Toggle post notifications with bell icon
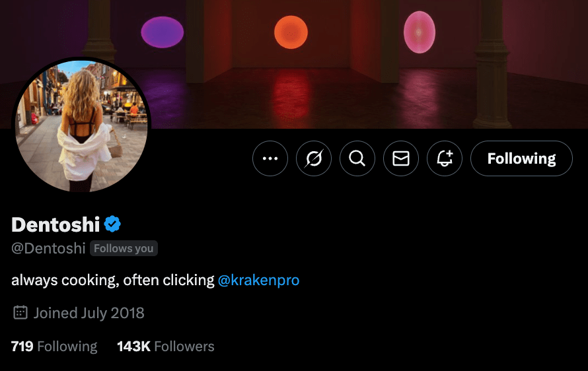The height and width of the screenshot is (371, 588). (x=445, y=158)
